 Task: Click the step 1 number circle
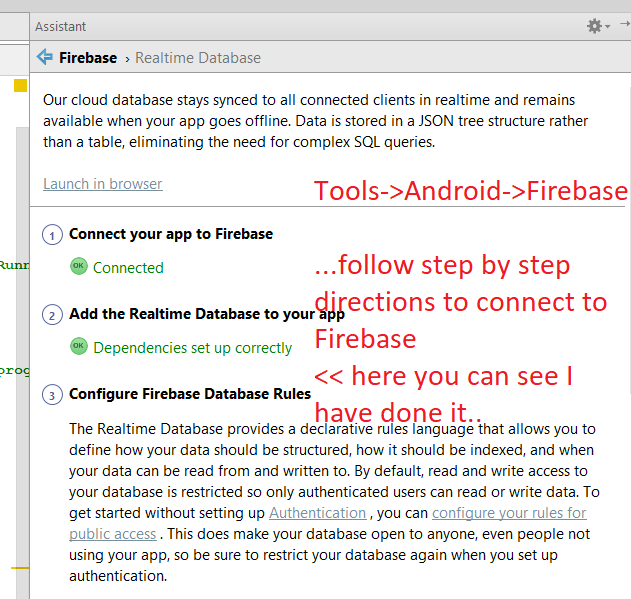(52, 235)
